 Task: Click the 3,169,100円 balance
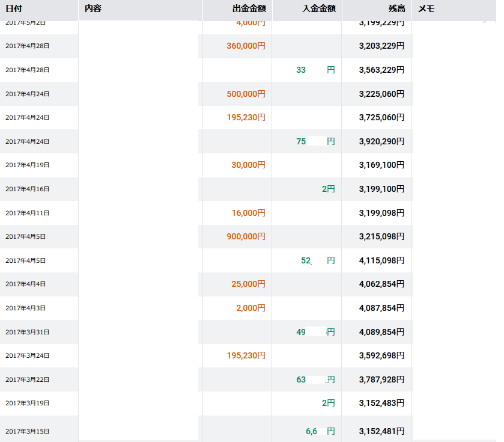coord(381,165)
